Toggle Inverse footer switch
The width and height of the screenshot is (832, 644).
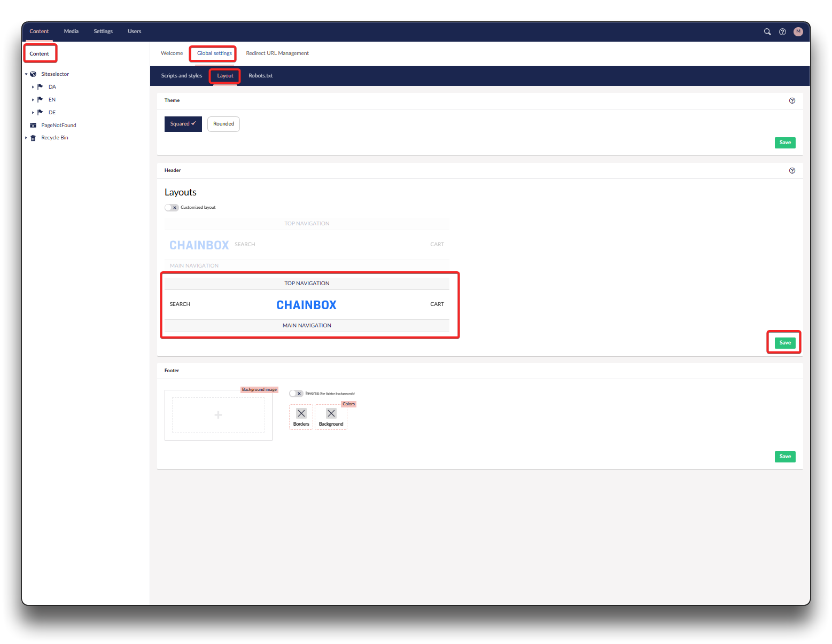pyautogui.click(x=296, y=394)
